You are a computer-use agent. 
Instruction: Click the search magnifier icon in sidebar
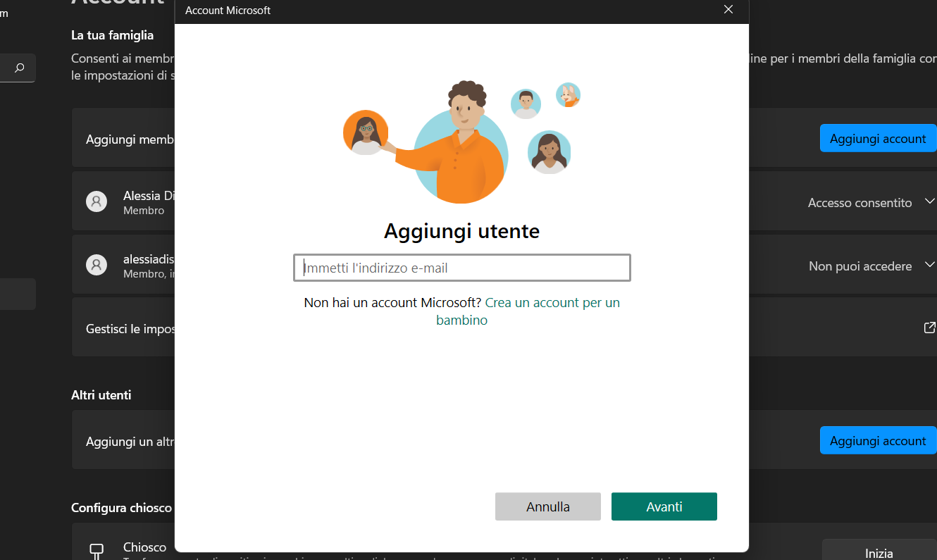click(19, 68)
